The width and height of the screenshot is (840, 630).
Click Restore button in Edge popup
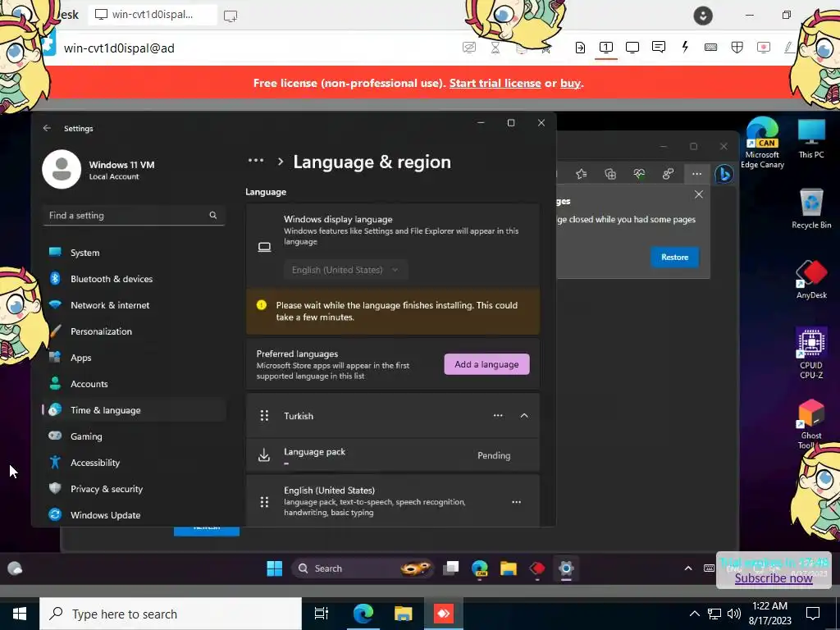[674, 257]
